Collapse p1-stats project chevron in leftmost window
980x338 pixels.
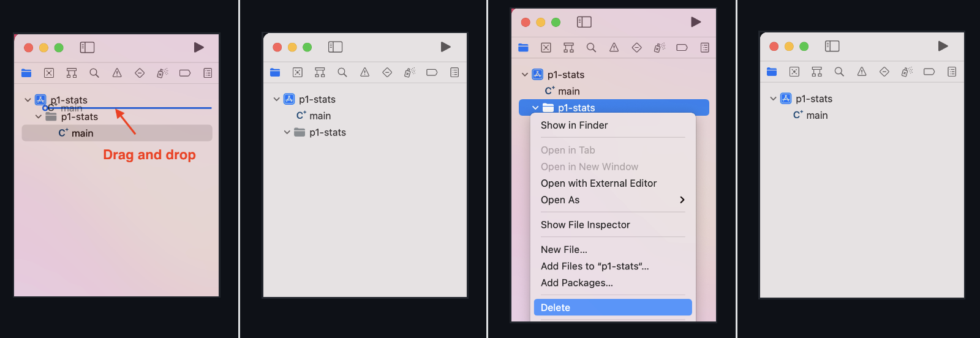[28, 100]
